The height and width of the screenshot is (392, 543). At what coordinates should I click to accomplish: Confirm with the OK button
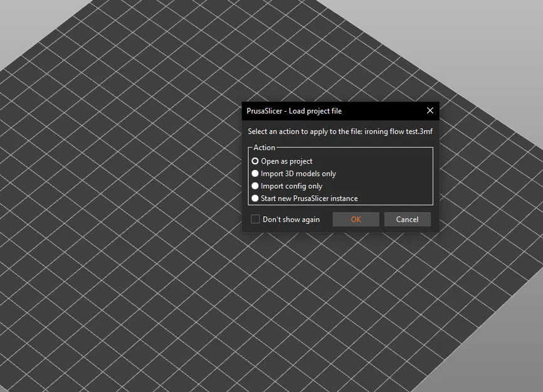356,219
